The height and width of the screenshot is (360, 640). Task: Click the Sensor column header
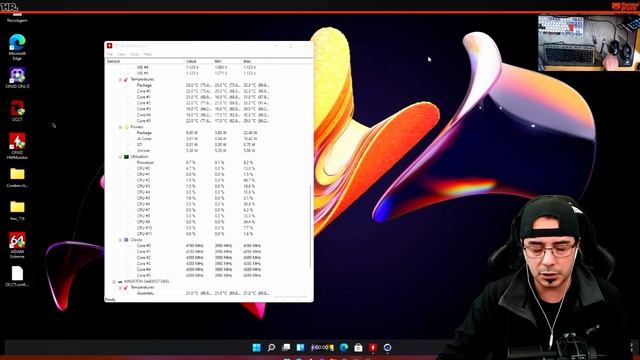pyautogui.click(x=145, y=61)
